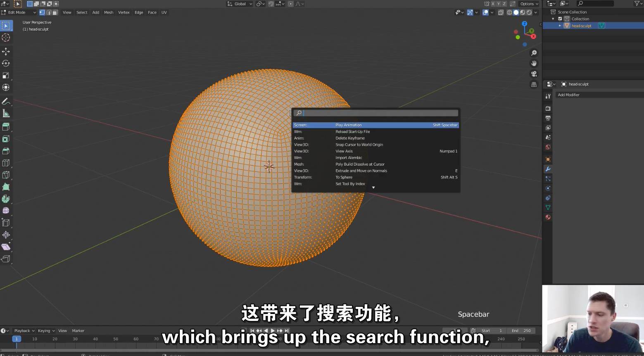The image size is (644, 356).
Task: Toggle X-axis mirror button
Action: [x=493, y=4]
